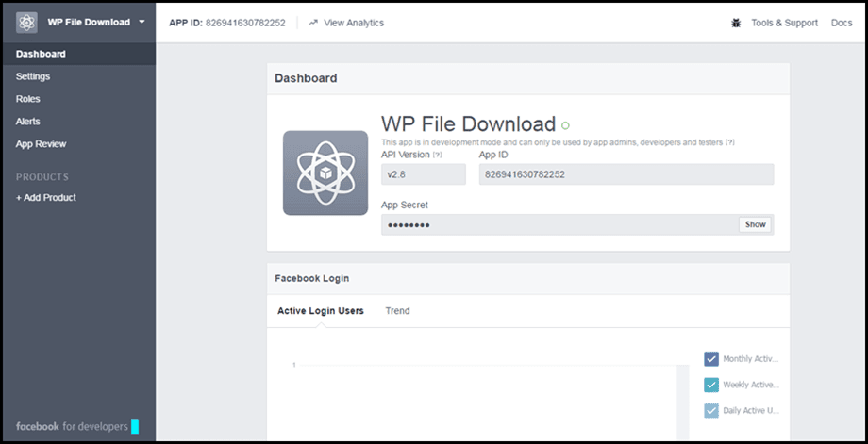Click the [?] help link after development mode notice
The width and height of the screenshot is (868, 444).
point(729,142)
